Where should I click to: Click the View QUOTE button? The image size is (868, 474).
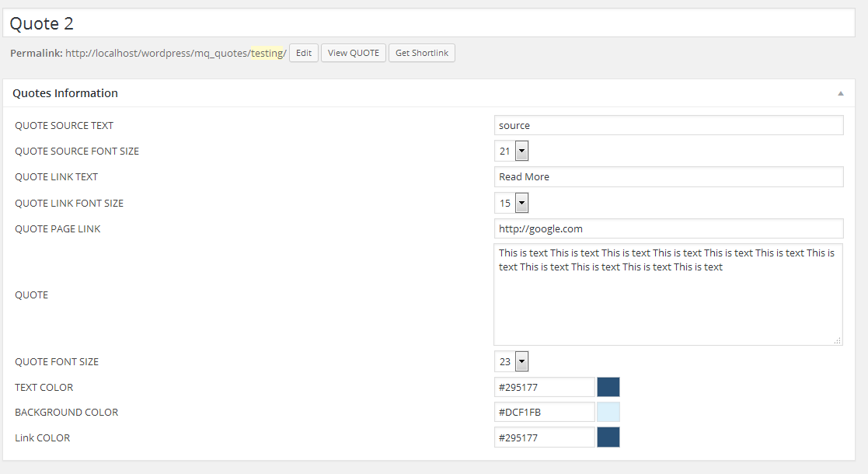[353, 53]
